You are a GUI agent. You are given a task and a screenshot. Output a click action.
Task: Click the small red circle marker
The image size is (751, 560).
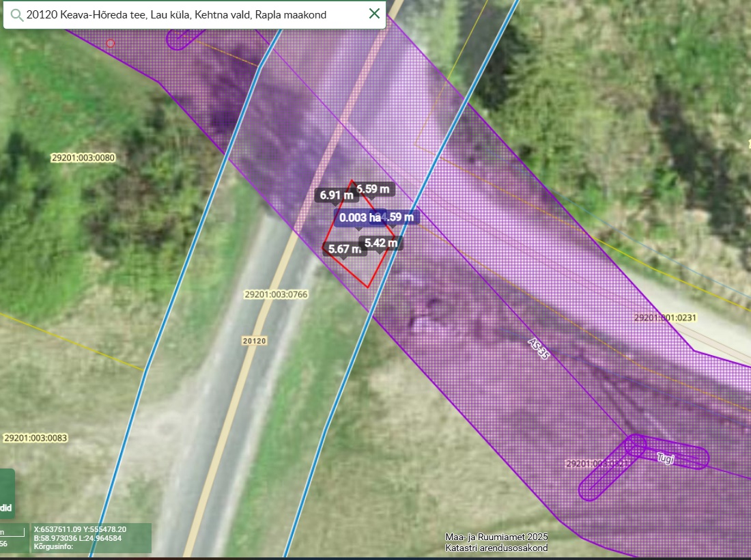[111, 43]
